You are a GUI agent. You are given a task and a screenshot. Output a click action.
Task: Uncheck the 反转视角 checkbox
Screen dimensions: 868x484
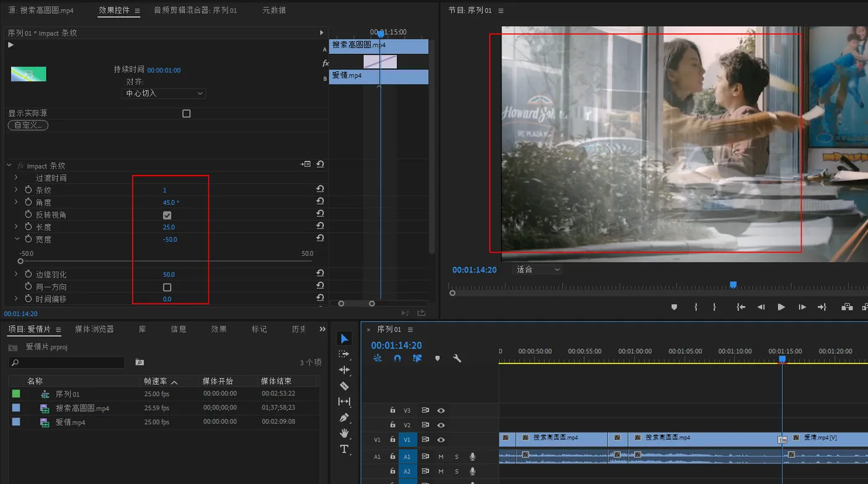point(167,215)
